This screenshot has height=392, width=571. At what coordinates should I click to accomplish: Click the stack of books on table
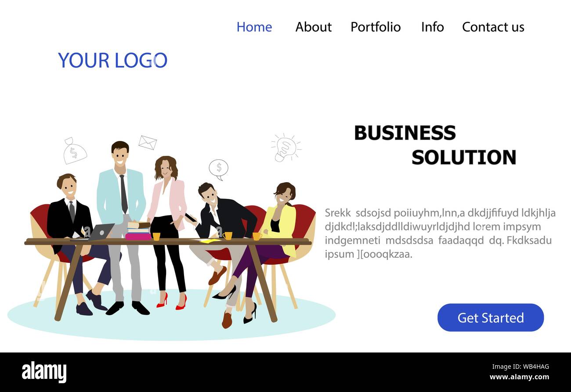pyautogui.click(x=138, y=231)
